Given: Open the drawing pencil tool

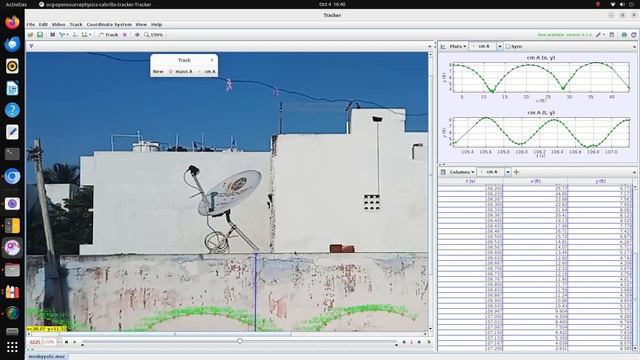Looking at the screenshot, I should (598, 35).
